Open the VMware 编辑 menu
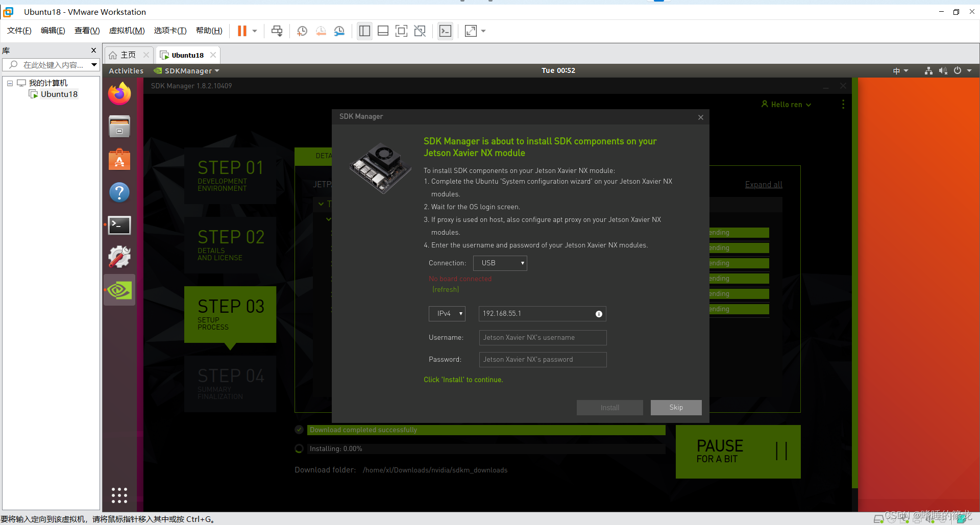Image resolution: width=980 pixels, height=525 pixels. [x=53, y=31]
